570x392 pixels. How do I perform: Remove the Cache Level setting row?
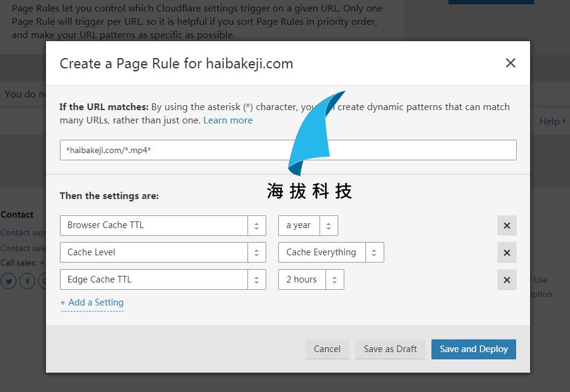point(506,252)
